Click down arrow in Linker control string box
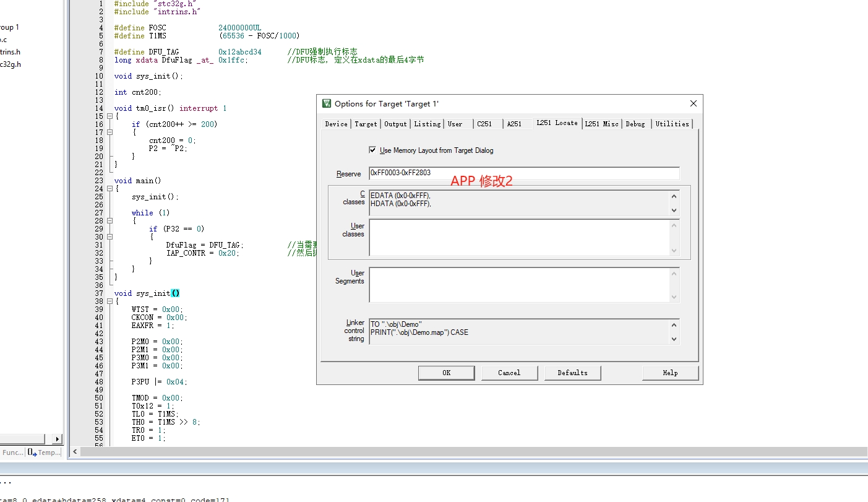This screenshot has width=868, height=502. [674, 339]
